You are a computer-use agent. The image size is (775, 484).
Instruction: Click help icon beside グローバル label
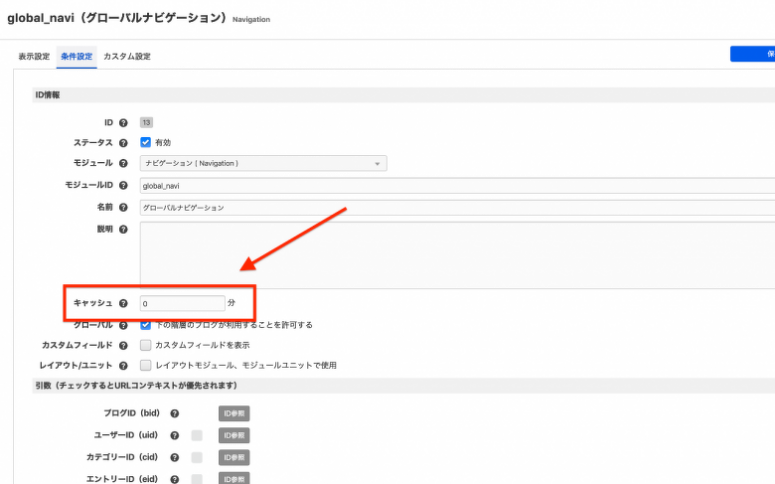124,325
